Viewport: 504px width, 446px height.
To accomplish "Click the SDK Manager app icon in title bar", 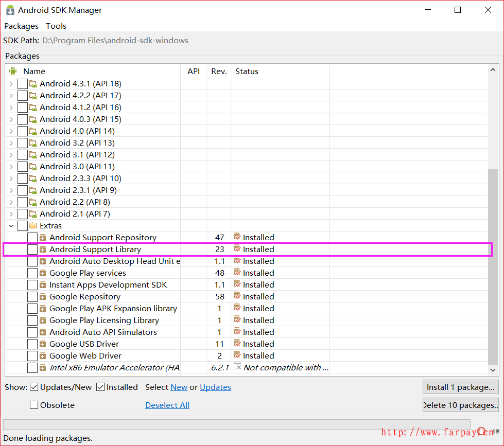I will click(x=10, y=10).
